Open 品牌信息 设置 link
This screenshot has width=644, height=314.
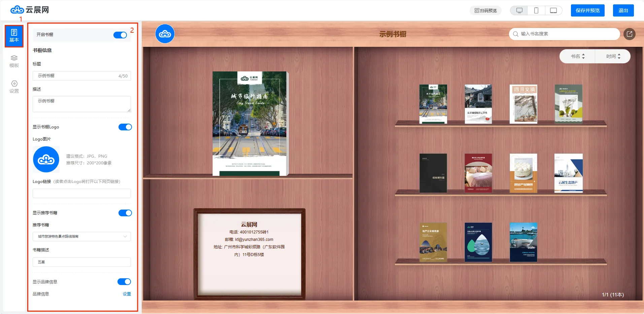coord(127,294)
